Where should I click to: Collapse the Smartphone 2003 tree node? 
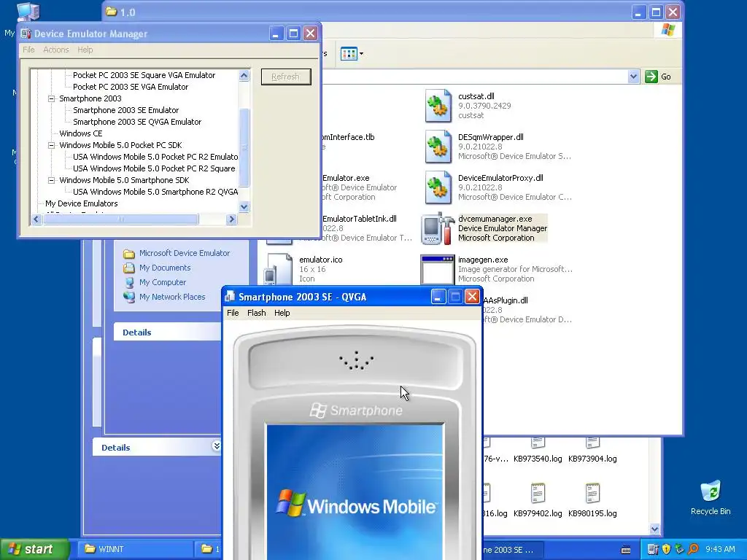tap(52, 98)
